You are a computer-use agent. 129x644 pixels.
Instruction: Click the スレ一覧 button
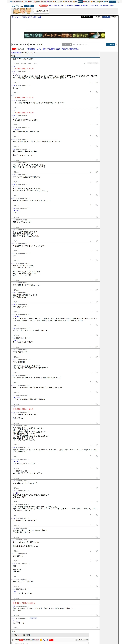pyautogui.click(x=40, y=45)
